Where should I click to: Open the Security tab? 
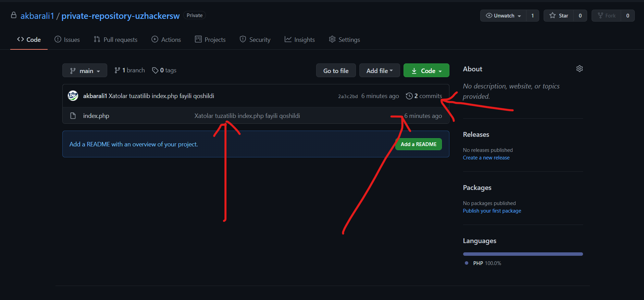pyautogui.click(x=255, y=39)
